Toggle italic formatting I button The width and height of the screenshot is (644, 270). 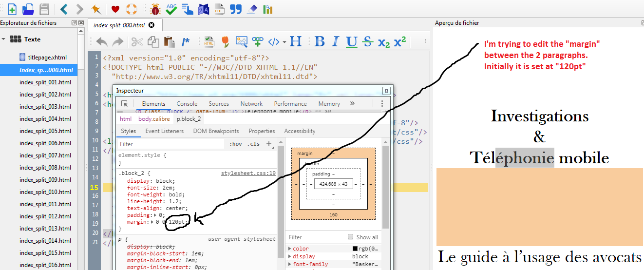[x=336, y=42]
